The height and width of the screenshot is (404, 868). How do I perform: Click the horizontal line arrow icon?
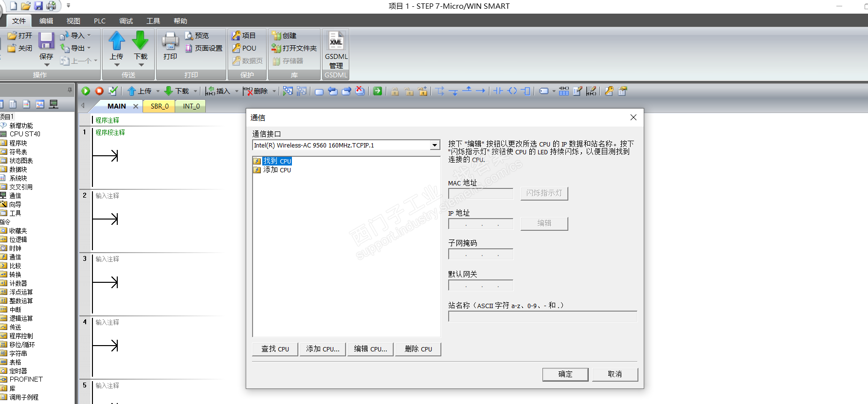point(480,91)
